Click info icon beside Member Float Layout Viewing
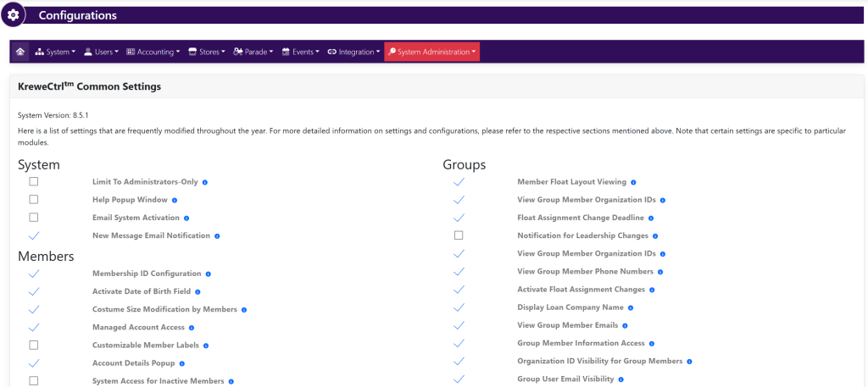The image size is (868, 387). [x=633, y=182]
